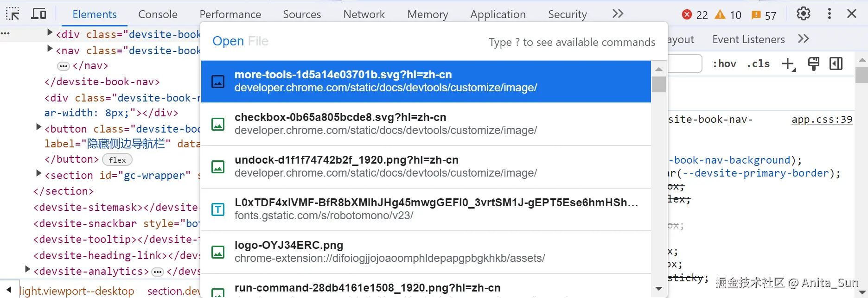The height and width of the screenshot is (298, 868).
Task: Open DevTools settings gear
Action: 803,14
